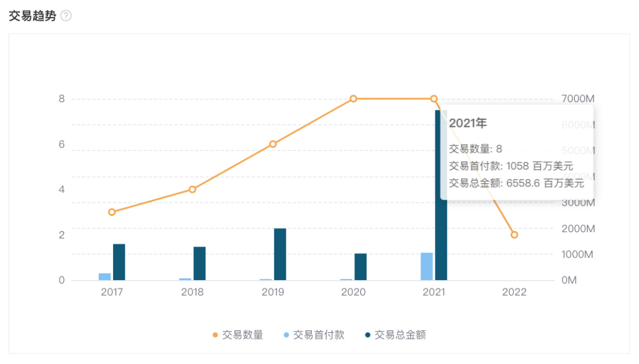
Task: Click the 2017 dark blue total amount bar
Action: 119,262
